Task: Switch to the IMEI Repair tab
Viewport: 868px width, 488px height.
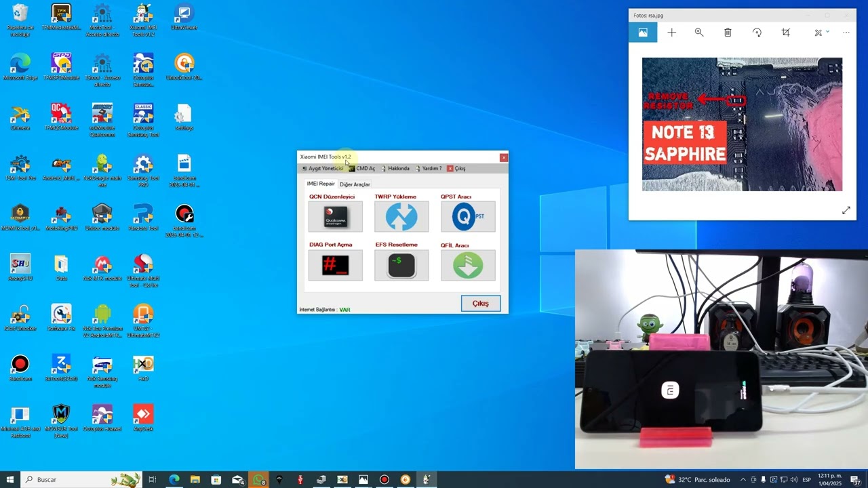Action: [321, 184]
